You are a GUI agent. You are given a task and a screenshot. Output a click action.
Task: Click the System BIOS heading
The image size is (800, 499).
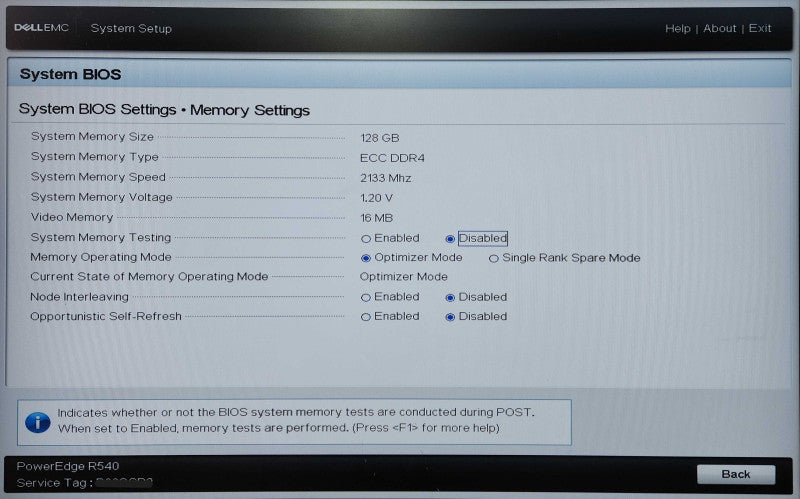click(70, 74)
